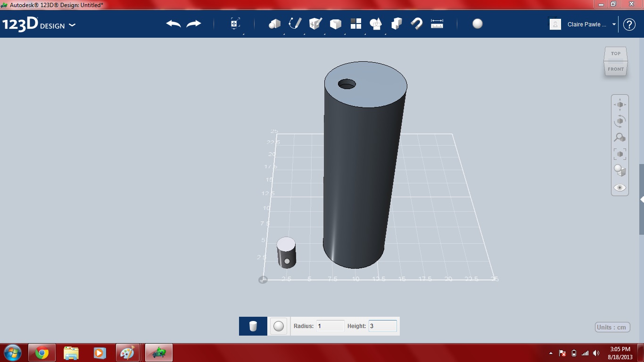Toggle the Snap magnet tool
644x362 pixels.
(x=417, y=24)
